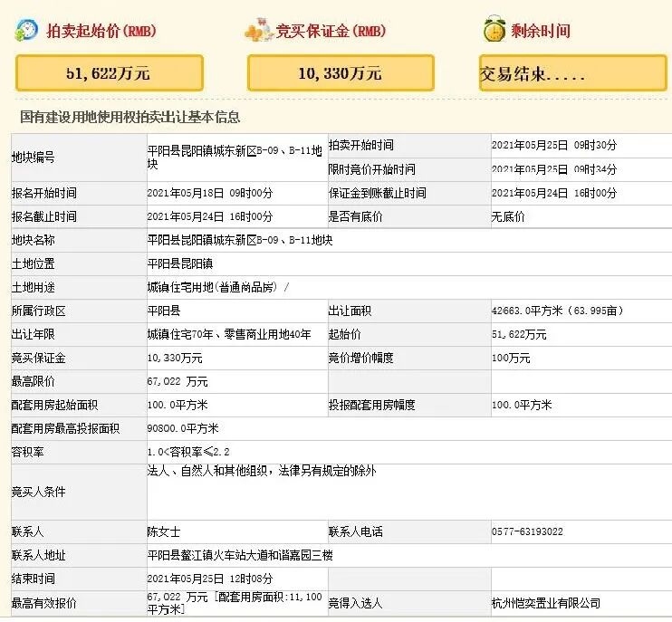Click 100.0平方米 in 配套用房起始面积 row
Image resolution: width=672 pixels, height=622 pixels.
click(178, 406)
